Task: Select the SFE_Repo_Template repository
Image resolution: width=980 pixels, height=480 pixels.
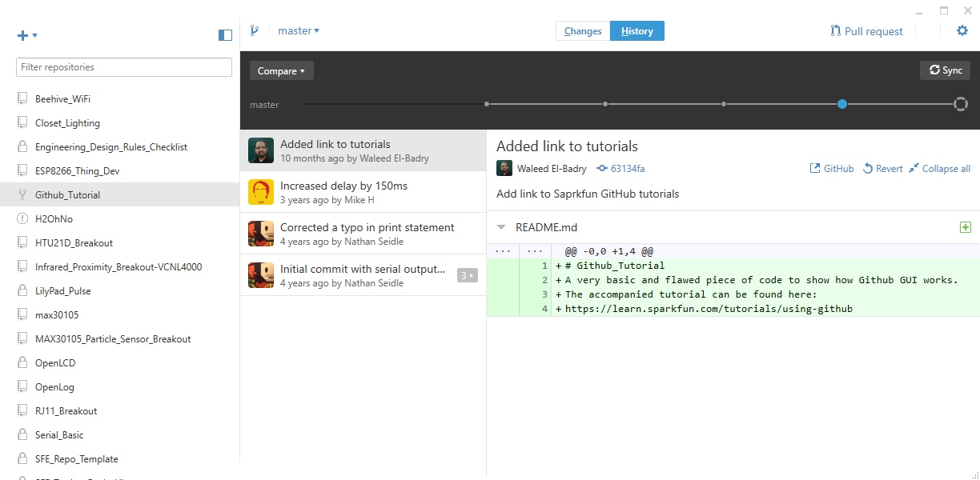Action: [120, 459]
